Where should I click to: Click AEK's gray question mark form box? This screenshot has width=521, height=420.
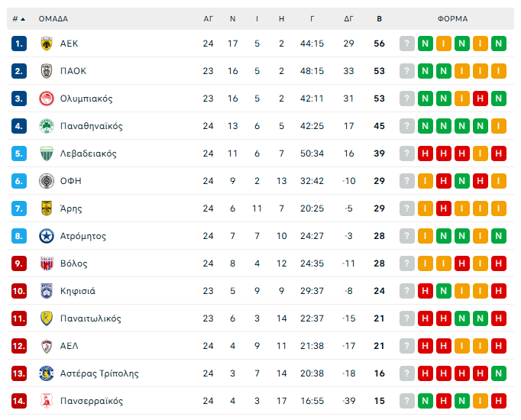(407, 44)
